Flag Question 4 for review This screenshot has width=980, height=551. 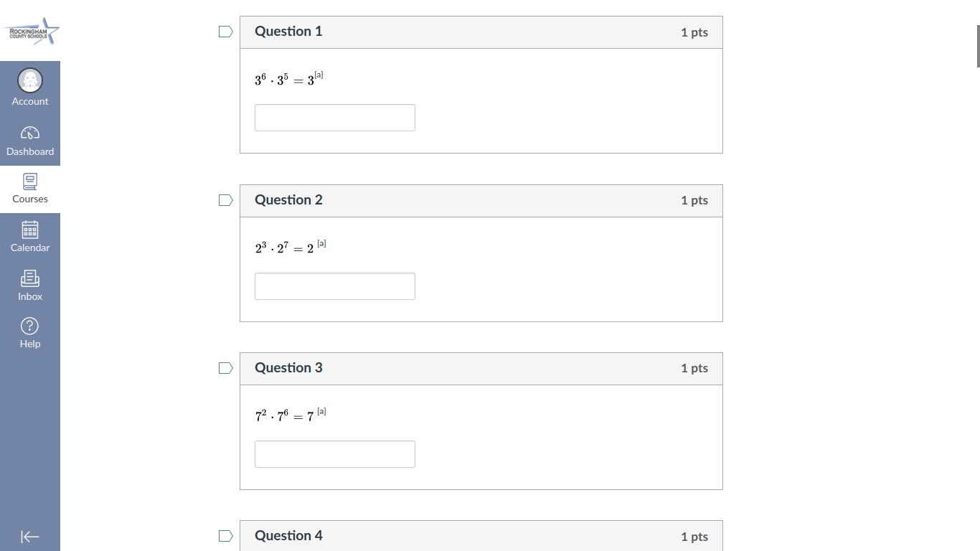click(225, 536)
